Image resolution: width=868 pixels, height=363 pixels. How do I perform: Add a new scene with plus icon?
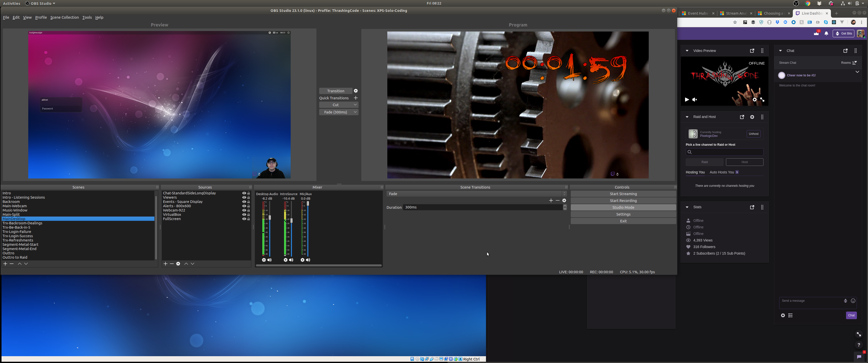click(5, 264)
